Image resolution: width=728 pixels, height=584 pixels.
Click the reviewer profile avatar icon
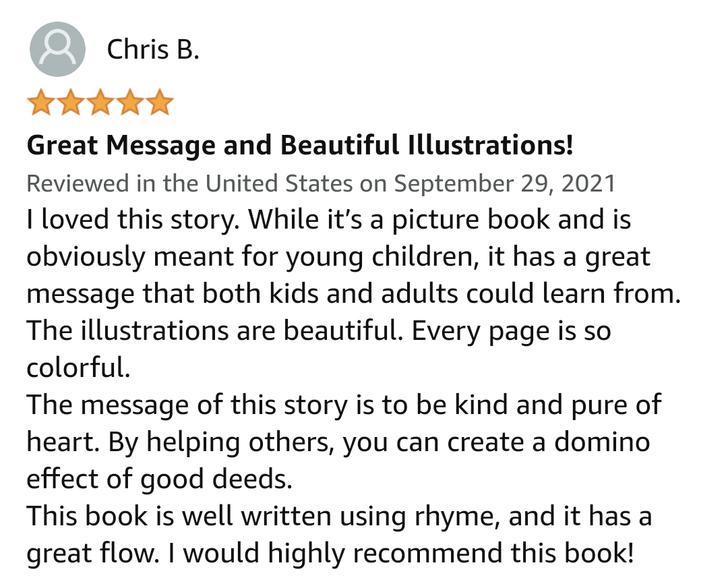click(x=58, y=49)
